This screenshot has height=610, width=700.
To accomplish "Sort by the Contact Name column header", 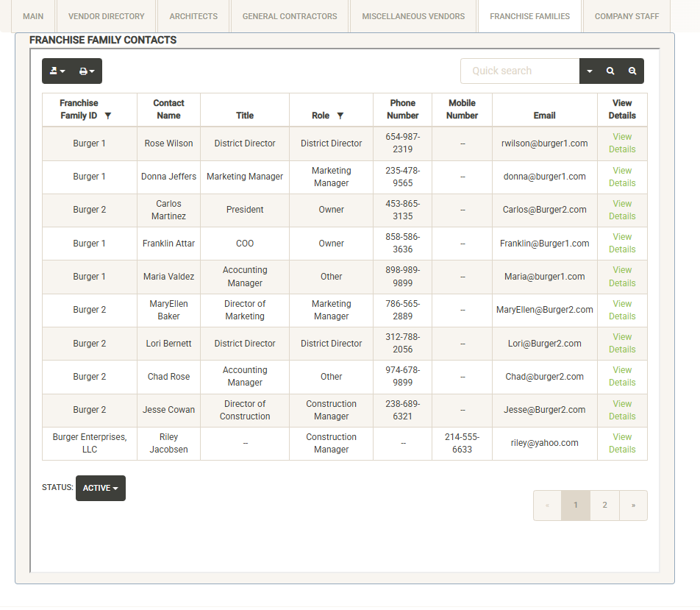I will point(168,110).
